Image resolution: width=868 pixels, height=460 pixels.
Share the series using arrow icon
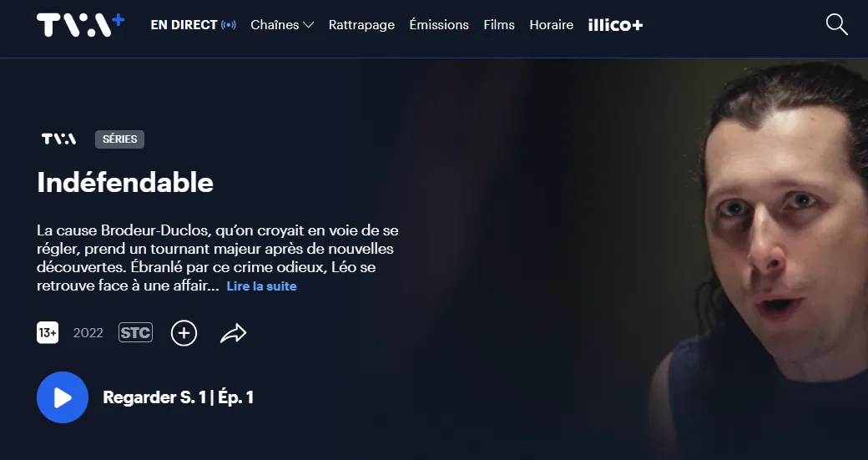click(233, 333)
